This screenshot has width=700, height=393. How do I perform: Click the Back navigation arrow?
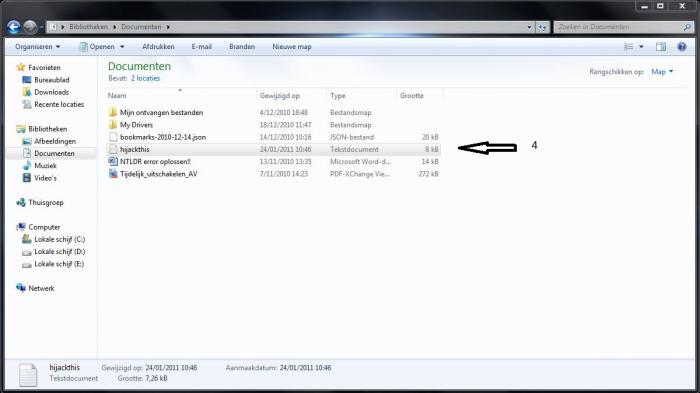14,27
